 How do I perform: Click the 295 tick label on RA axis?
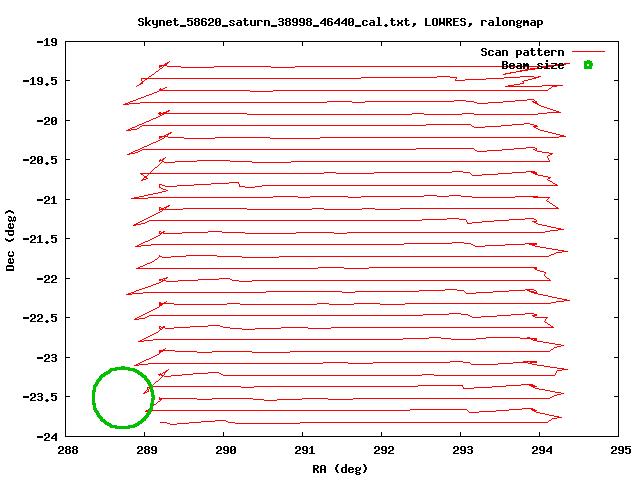click(620, 450)
